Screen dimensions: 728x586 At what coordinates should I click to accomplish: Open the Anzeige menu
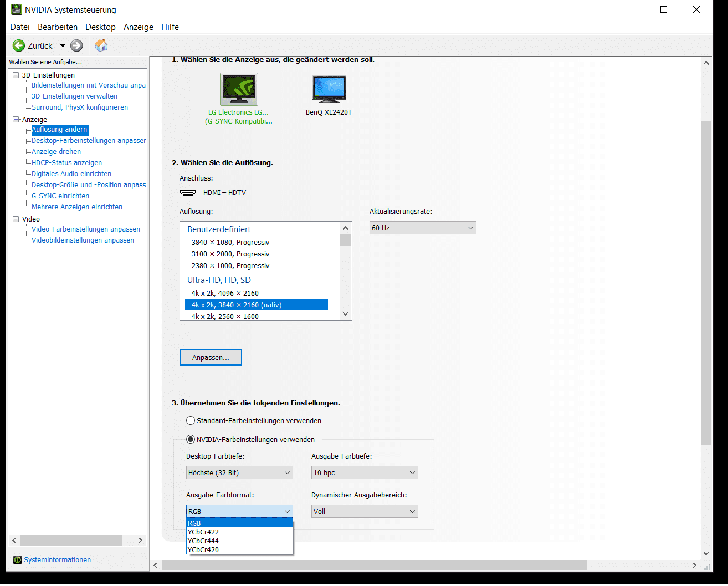point(139,27)
